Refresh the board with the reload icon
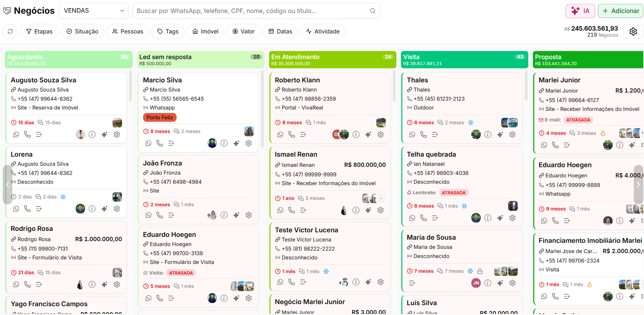The height and width of the screenshot is (315, 644). (10, 31)
